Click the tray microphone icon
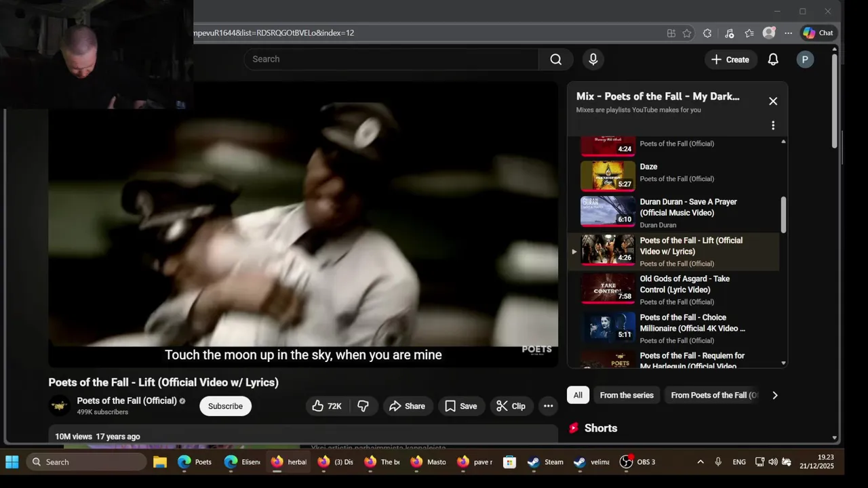Viewport: 868px width, 488px height. pos(718,462)
